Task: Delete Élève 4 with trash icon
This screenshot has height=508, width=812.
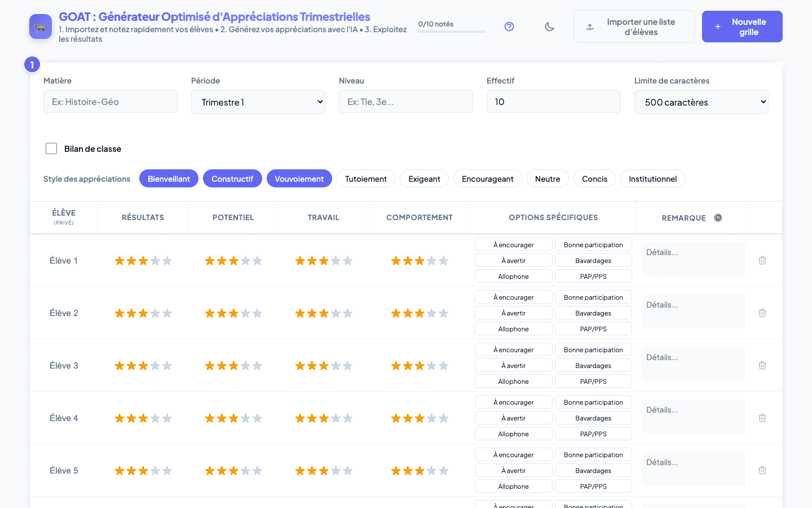Action: pyautogui.click(x=762, y=418)
